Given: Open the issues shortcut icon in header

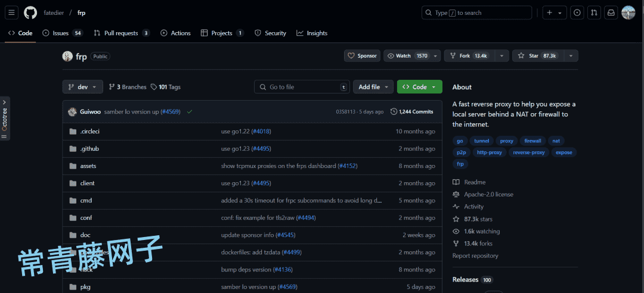Looking at the screenshot, I should [577, 13].
